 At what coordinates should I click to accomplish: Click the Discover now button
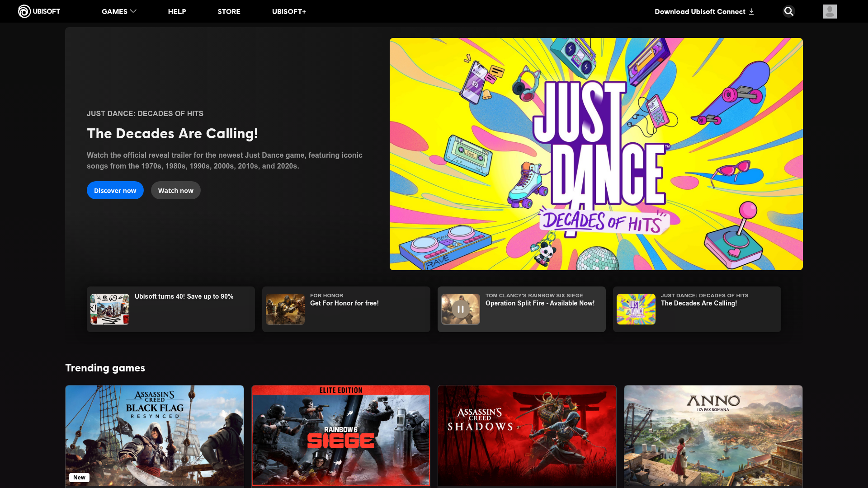tap(115, 190)
